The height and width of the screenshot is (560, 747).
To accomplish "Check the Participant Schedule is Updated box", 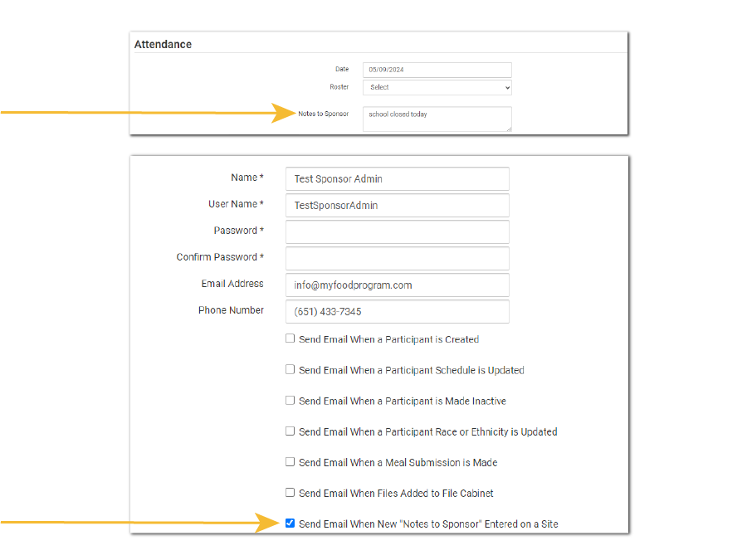I will [290, 369].
